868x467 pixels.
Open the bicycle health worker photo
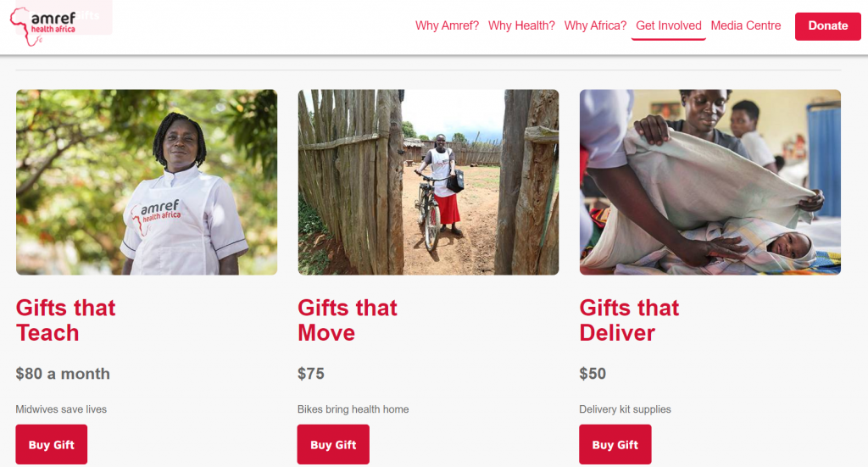point(428,182)
